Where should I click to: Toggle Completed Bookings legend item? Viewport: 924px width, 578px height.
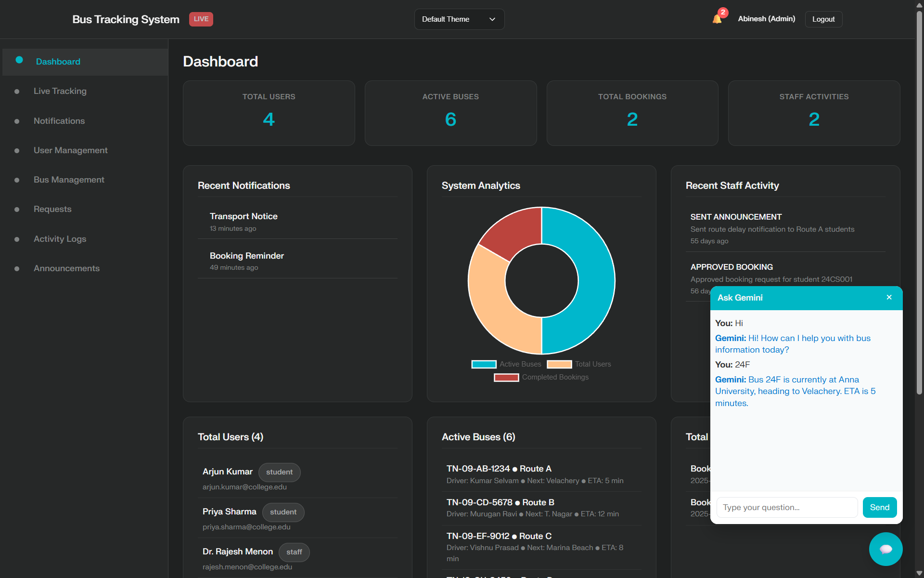point(541,377)
